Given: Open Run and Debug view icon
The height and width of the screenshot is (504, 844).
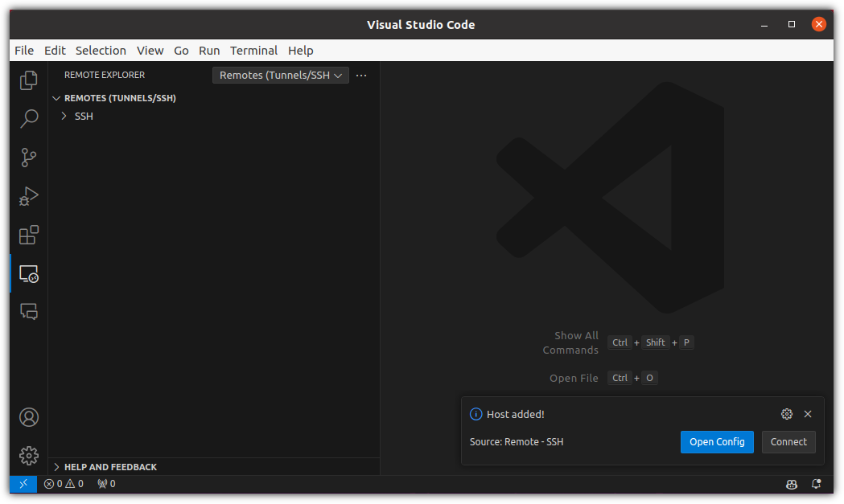Looking at the screenshot, I should [x=28, y=196].
